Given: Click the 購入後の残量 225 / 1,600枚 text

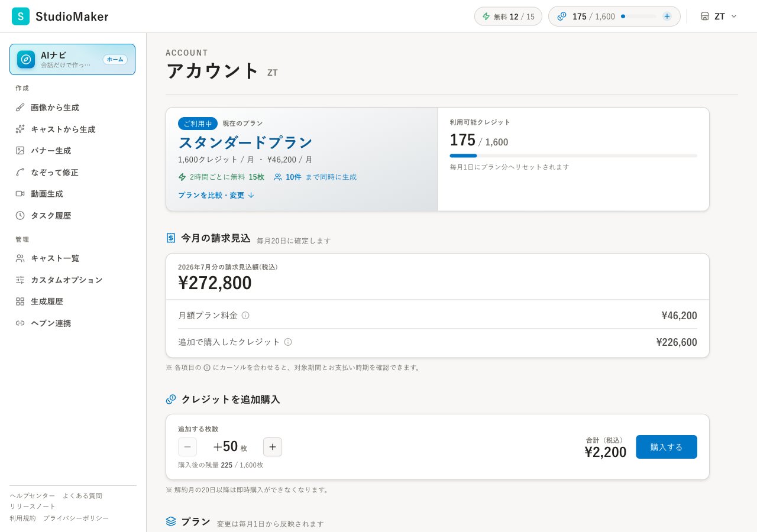Looking at the screenshot, I should pyautogui.click(x=221, y=465).
